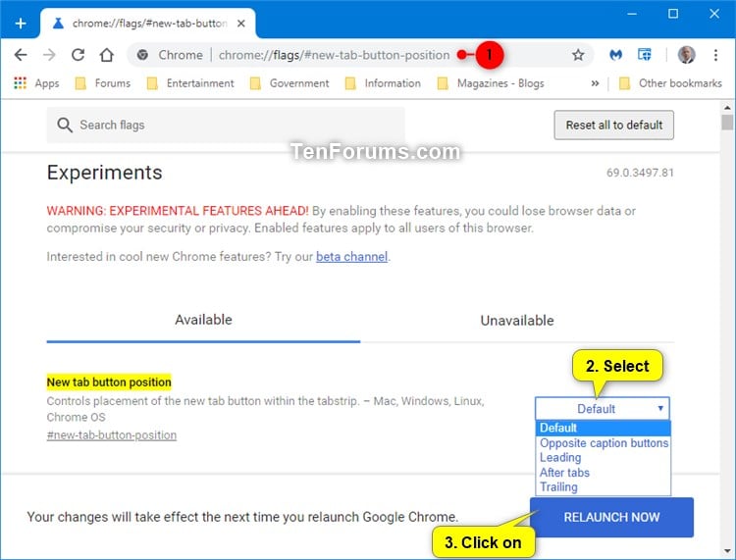
Task: Switch to the Unavailable tab
Action: 517,321
